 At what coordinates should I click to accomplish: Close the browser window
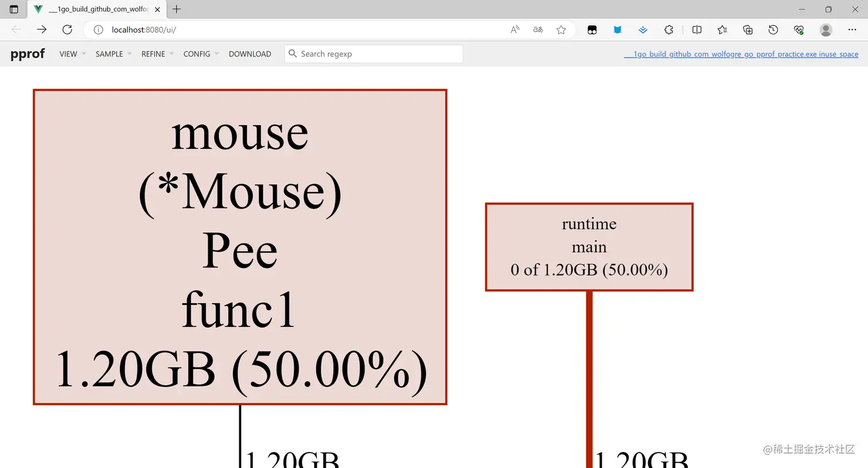(855, 9)
